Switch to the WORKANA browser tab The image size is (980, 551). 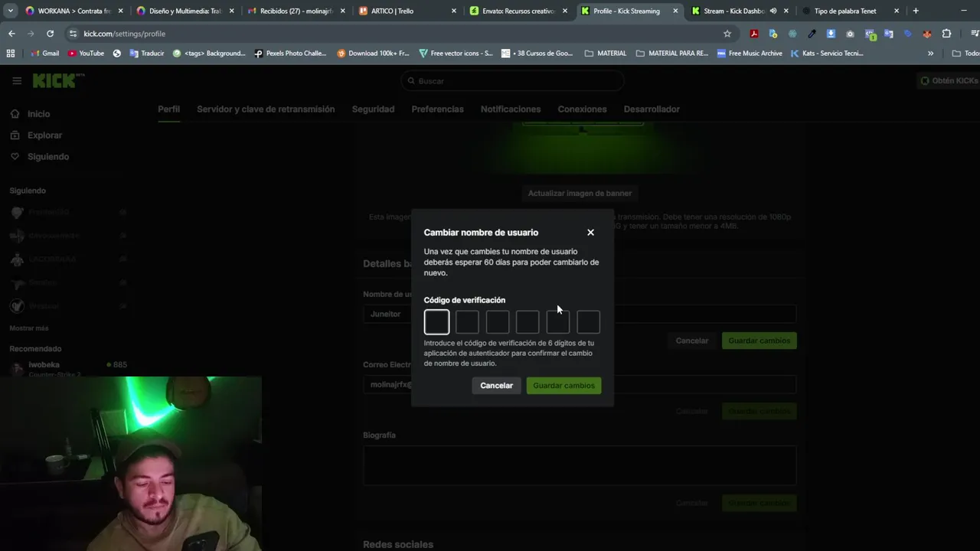73,11
